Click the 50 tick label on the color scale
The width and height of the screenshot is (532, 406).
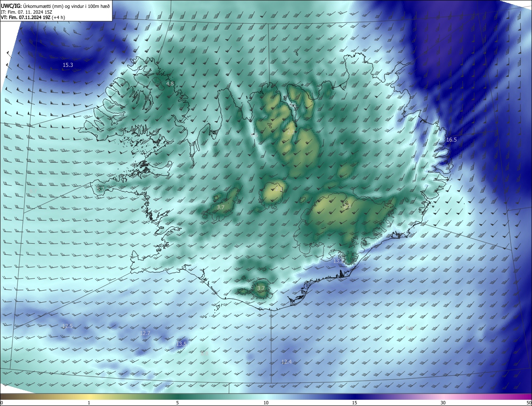point(529,403)
